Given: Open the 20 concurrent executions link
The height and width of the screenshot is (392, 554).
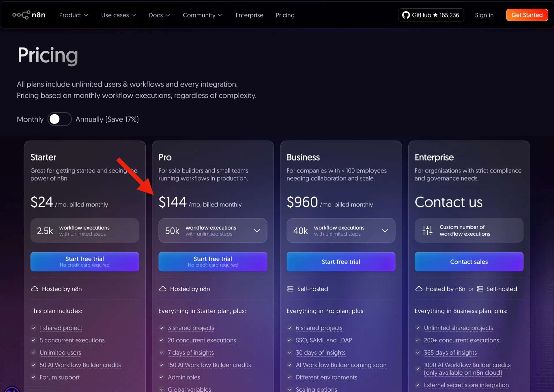Looking at the screenshot, I should click(x=202, y=340).
